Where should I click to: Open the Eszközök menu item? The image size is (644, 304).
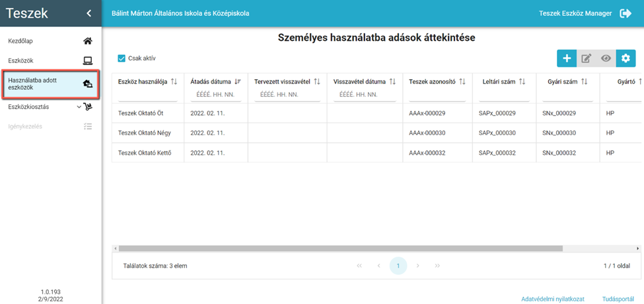(50, 61)
